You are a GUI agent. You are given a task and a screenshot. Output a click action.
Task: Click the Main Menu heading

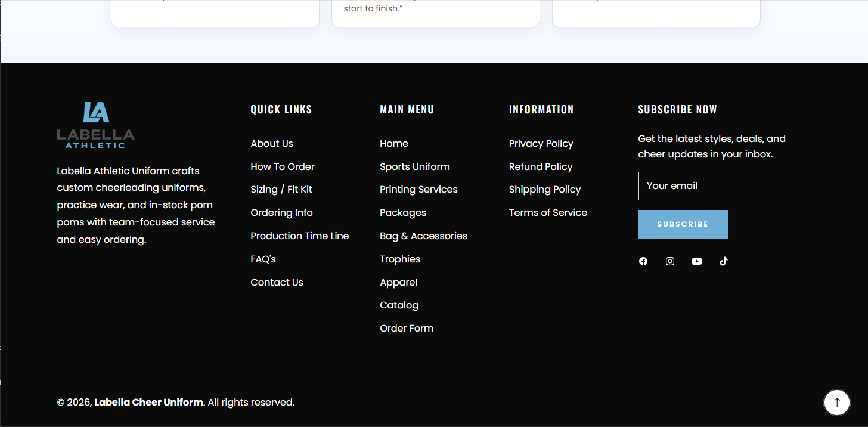point(407,109)
